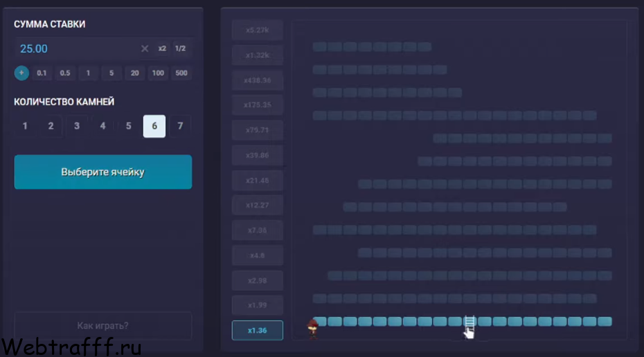Click the x2.98 multiplier label
The width and height of the screenshot is (644, 357).
(258, 280)
